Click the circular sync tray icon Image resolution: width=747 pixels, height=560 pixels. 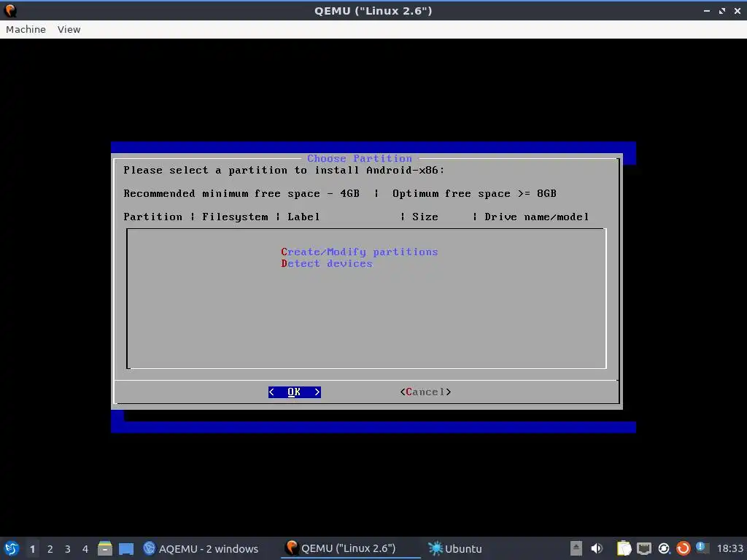pyautogui.click(x=664, y=548)
